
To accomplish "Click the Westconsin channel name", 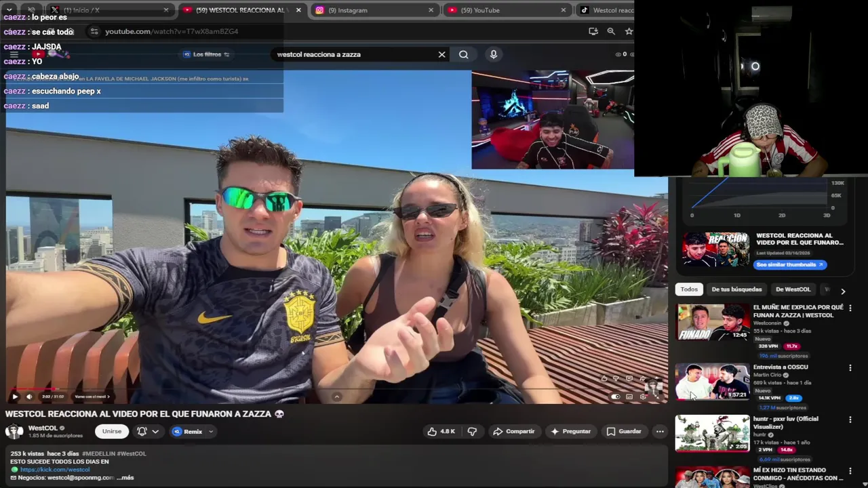I will (768, 323).
